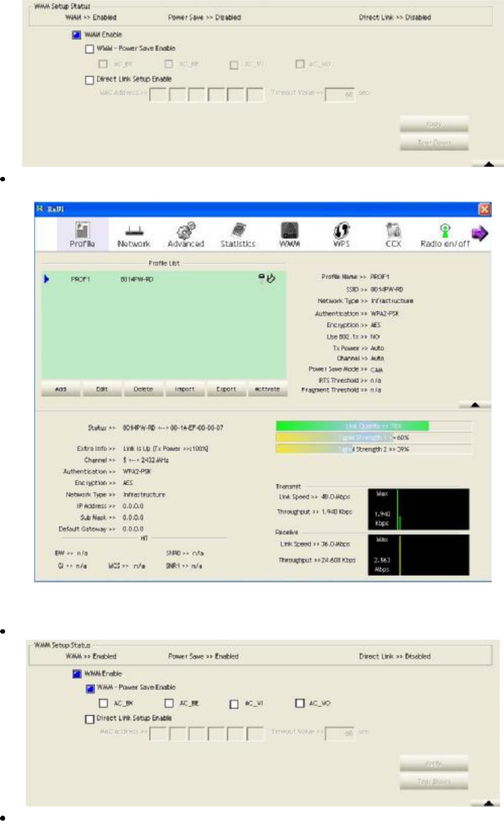Image resolution: width=504 pixels, height=821 pixels.
Task: Uncheck WMM Enable in panel with Power Save Enabled
Action: [77, 673]
